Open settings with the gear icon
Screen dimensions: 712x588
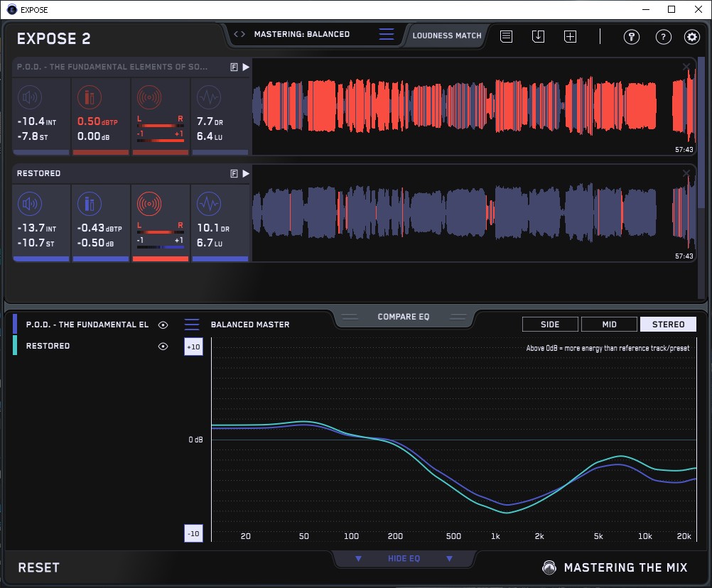tap(691, 37)
